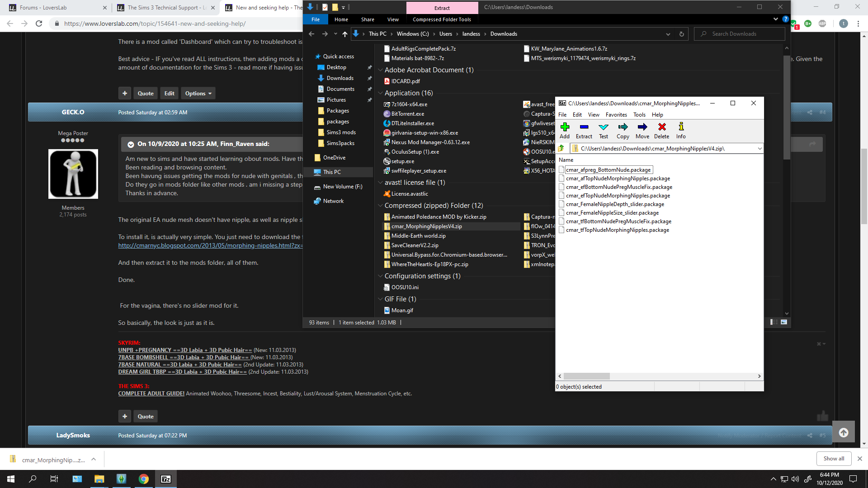Open the Options dropdown on forum post
The image size is (868, 488).
click(x=198, y=93)
